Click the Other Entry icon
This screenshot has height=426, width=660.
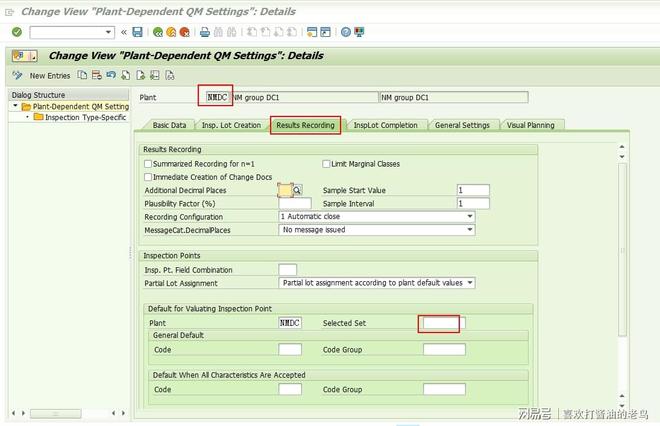(155, 75)
